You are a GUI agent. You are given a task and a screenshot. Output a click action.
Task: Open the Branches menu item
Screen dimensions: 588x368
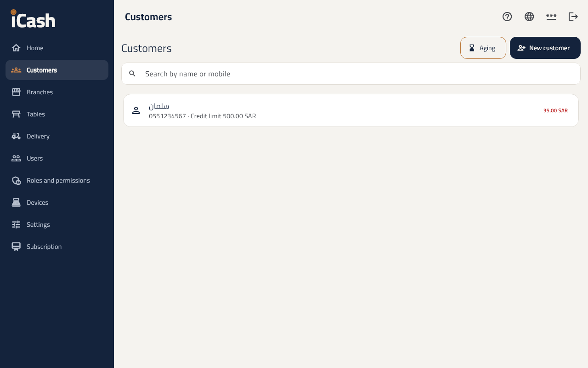pyautogui.click(x=57, y=92)
